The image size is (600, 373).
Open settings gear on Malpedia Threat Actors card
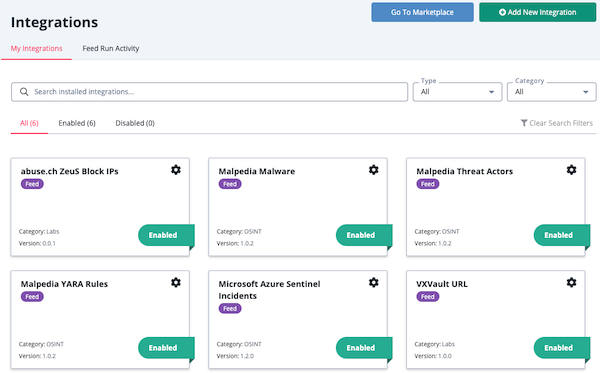[x=571, y=170]
